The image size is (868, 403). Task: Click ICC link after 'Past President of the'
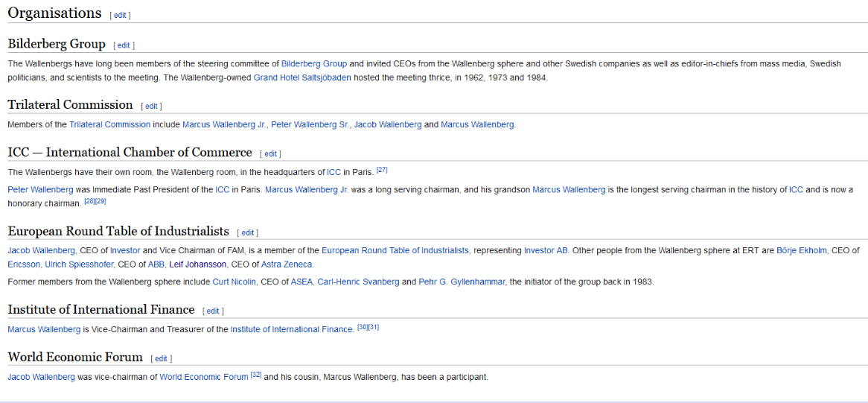pos(223,190)
